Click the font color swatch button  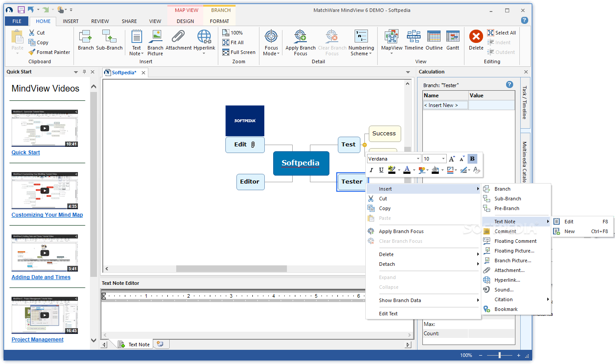click(x=407, y=170)
